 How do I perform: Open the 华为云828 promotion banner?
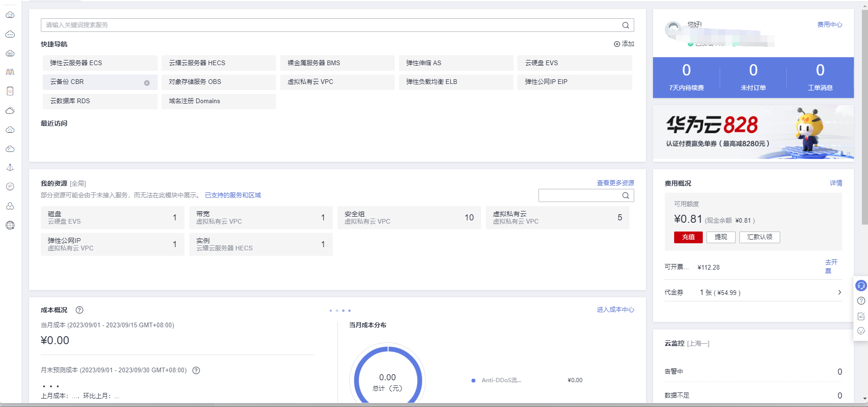point(753,132)
